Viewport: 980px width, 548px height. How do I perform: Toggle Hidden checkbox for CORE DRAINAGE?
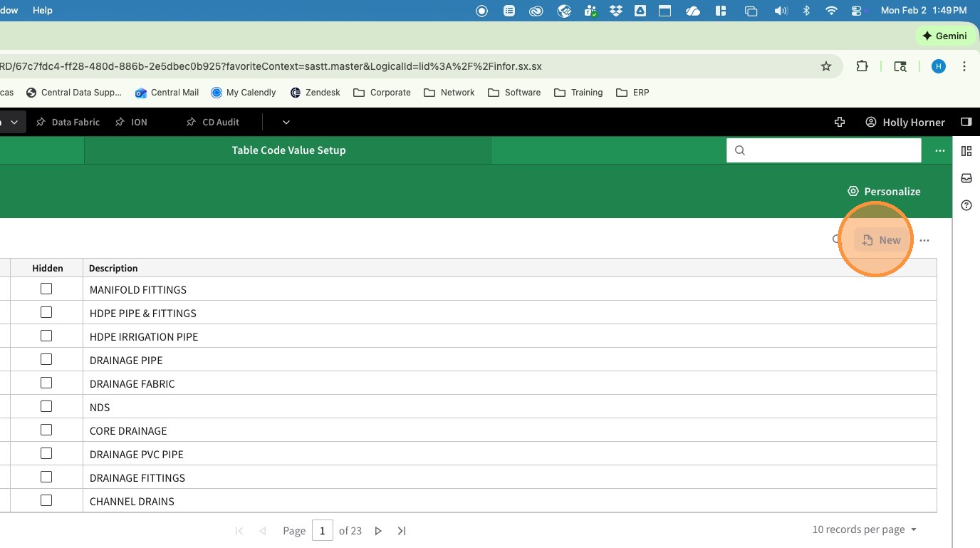pos(46,430)
